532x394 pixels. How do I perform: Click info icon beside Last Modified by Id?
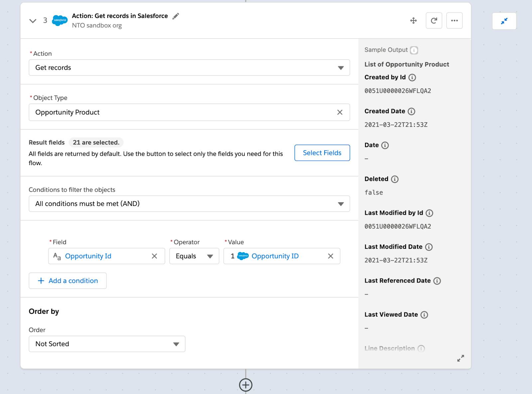[x=430, y=213]
